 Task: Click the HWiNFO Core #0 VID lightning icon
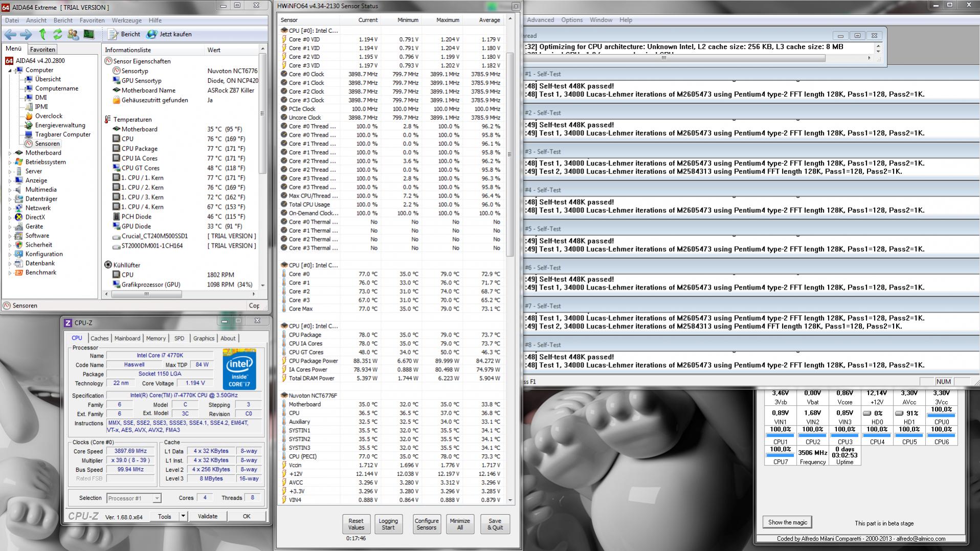(284, 39)
